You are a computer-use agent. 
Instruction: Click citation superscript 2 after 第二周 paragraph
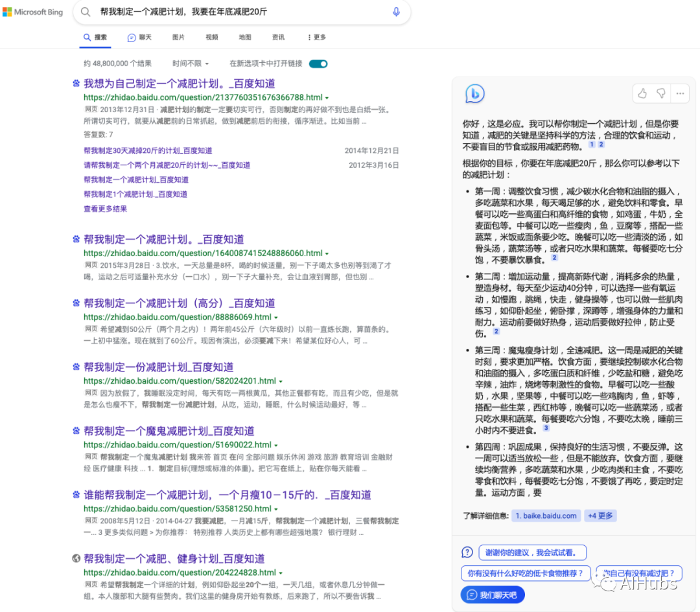pos(496,331)
